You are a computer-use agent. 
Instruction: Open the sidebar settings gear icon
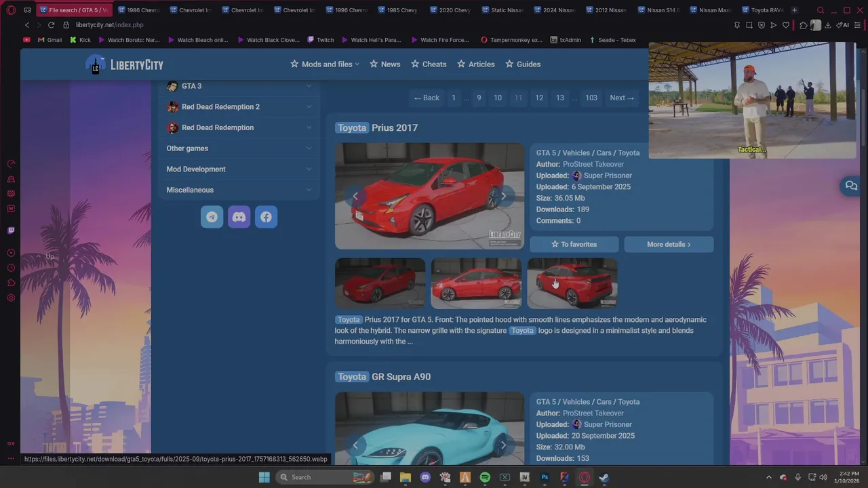[11, 298]
